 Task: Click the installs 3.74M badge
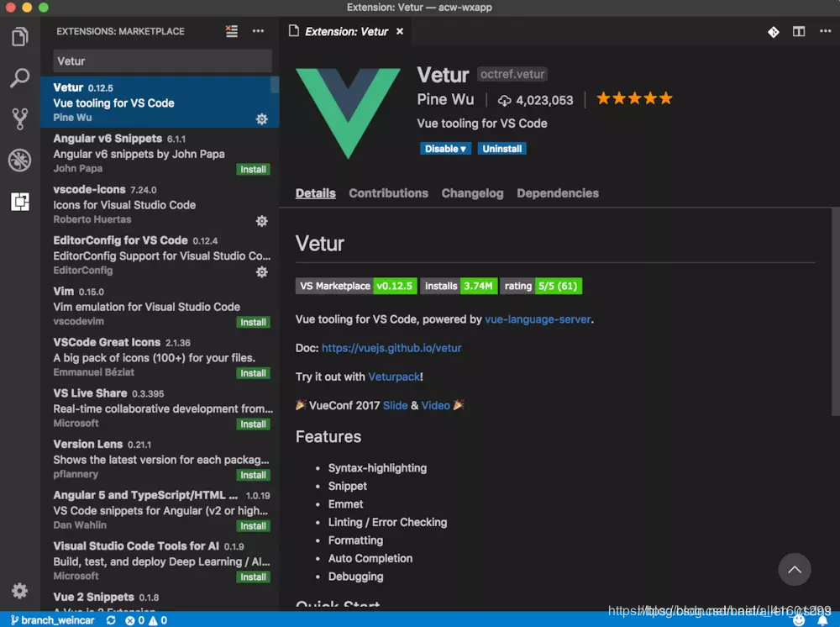tap(459, 286)
